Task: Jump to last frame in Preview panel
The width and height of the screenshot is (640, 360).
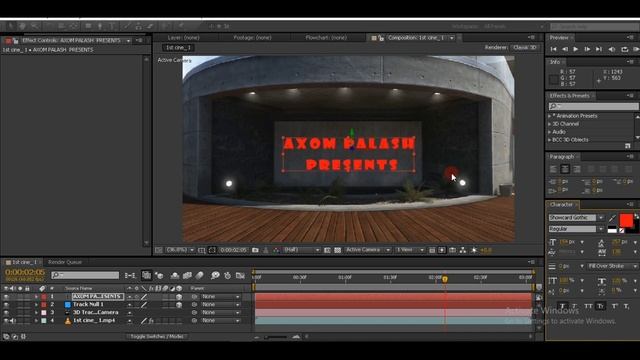Action: [599, 49]
